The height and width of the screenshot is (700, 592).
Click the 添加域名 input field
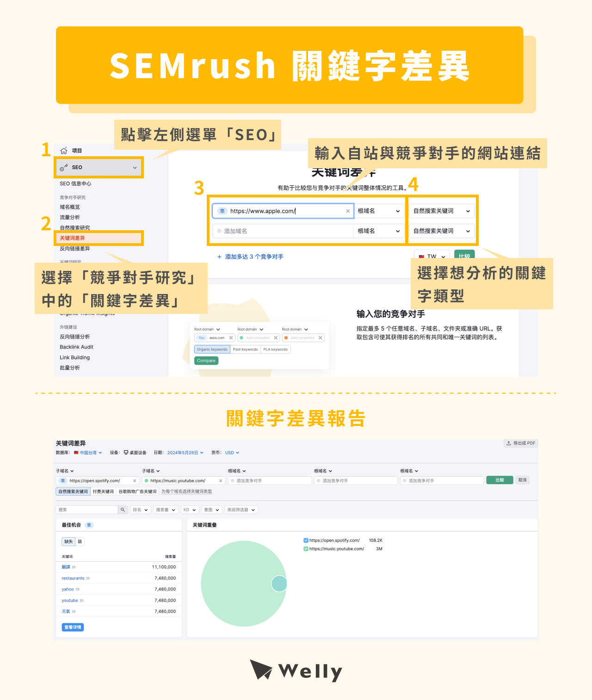click(x=283, y=231)
